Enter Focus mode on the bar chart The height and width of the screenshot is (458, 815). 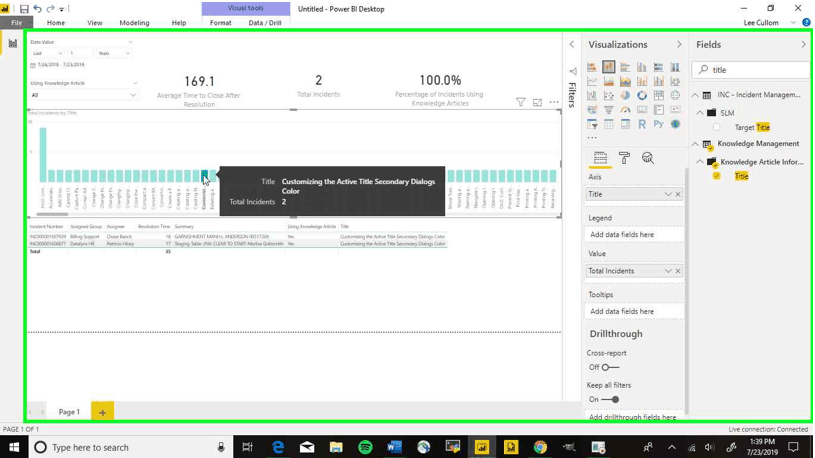tap(537, 102)
